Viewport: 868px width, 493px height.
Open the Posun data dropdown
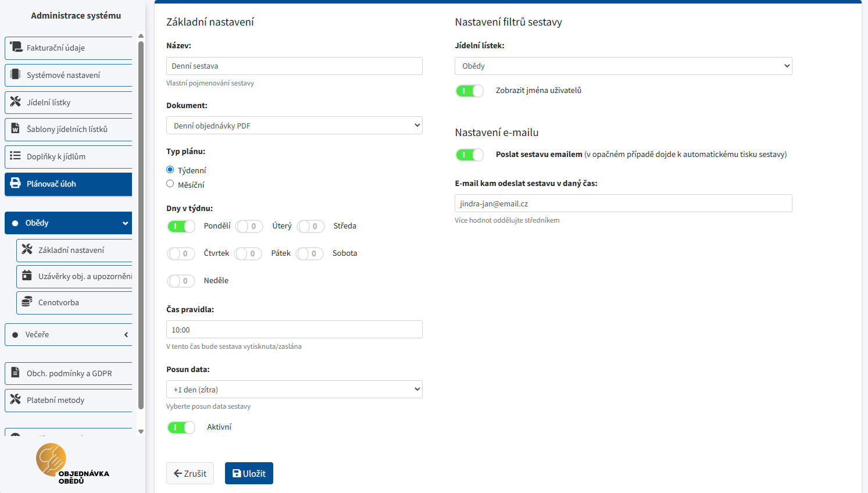click(294, 390)
